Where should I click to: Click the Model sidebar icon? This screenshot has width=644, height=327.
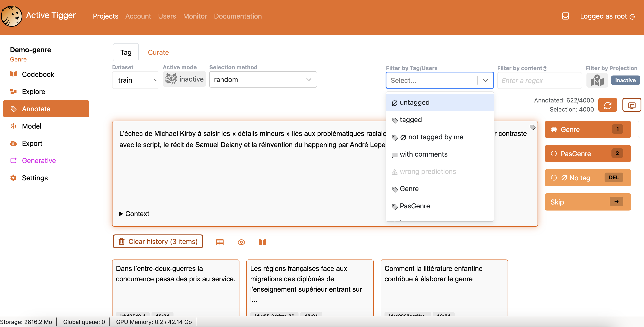[14, 126]
